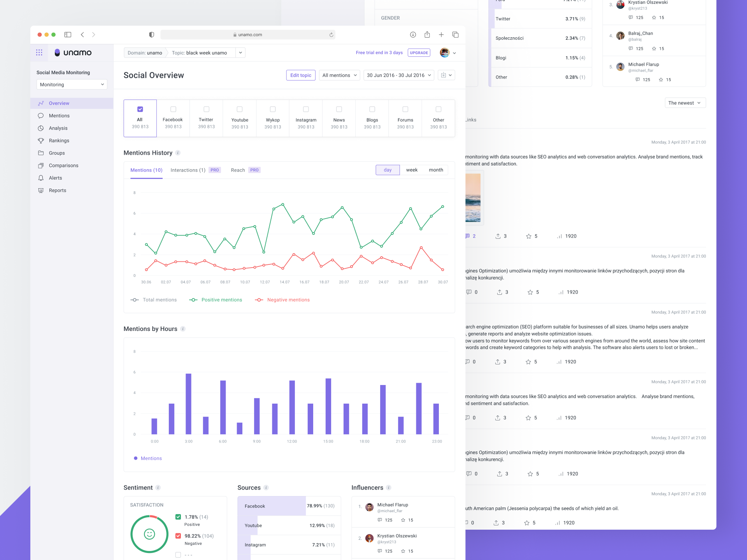This screenshot has width=747, height=560.
Task: Open the Analysis section in the sidebar
Action: coord(58,128)
